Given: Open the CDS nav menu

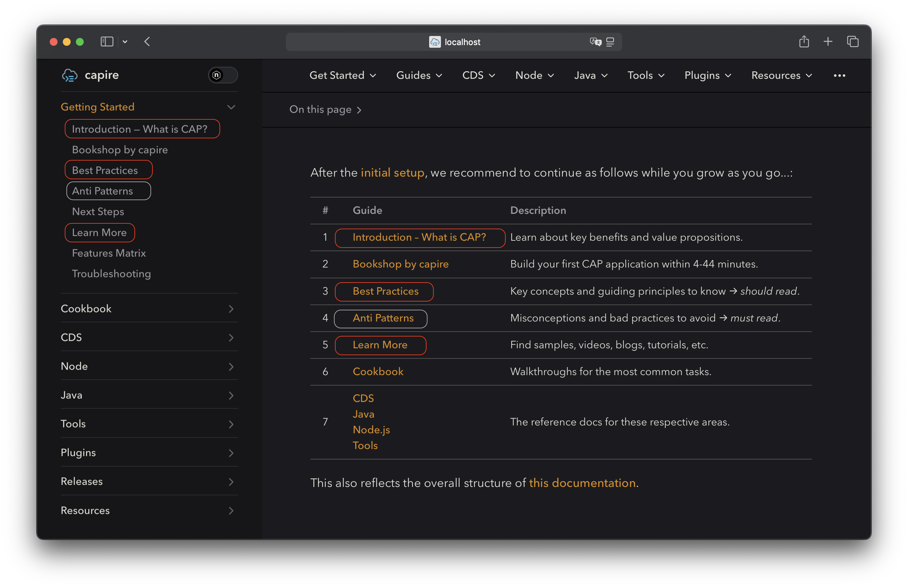Looking at the screenshot, I should [x=479, y=75].
